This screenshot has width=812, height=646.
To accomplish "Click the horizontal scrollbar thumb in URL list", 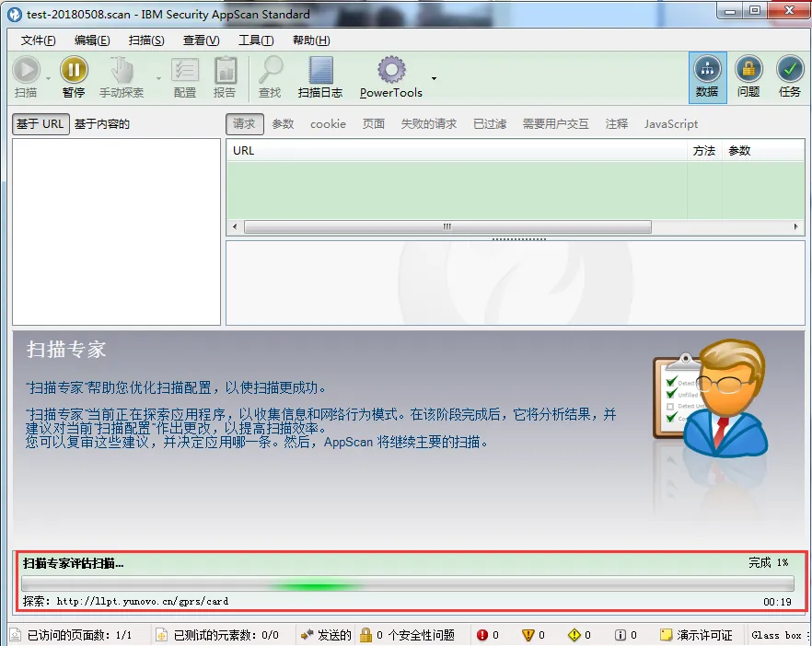I will pos(447,226).
